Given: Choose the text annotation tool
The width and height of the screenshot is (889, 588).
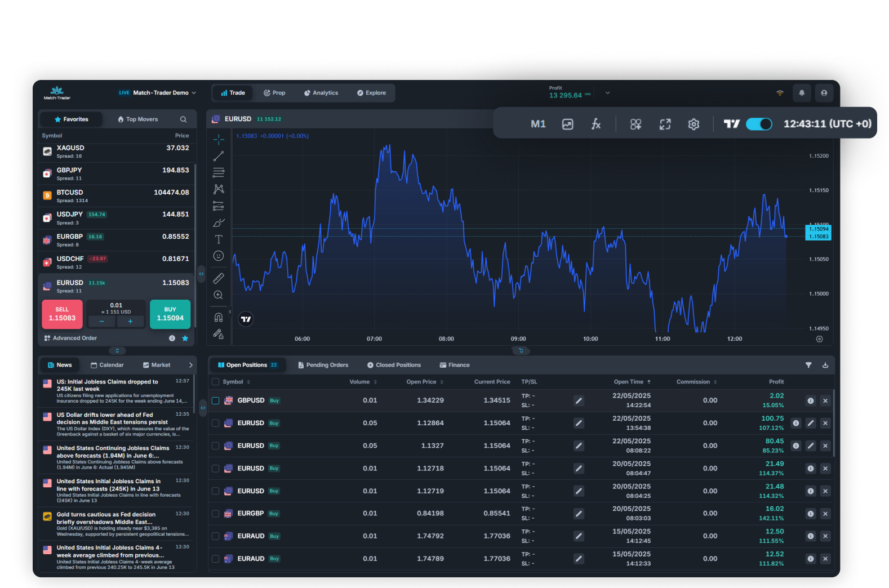Looking at the screenshot, I should [x=219, y=239].
